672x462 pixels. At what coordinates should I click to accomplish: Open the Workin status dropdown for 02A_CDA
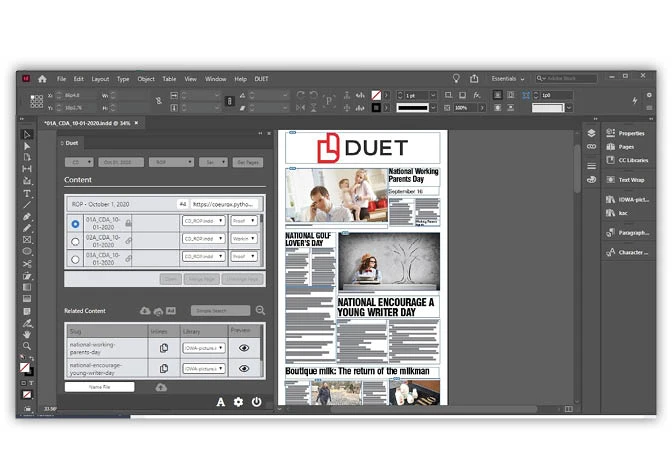pos(244,238)
